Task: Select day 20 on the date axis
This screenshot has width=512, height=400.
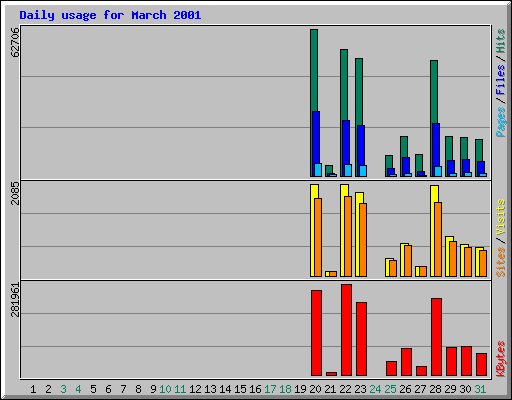Action: click(x=315, y=389)
